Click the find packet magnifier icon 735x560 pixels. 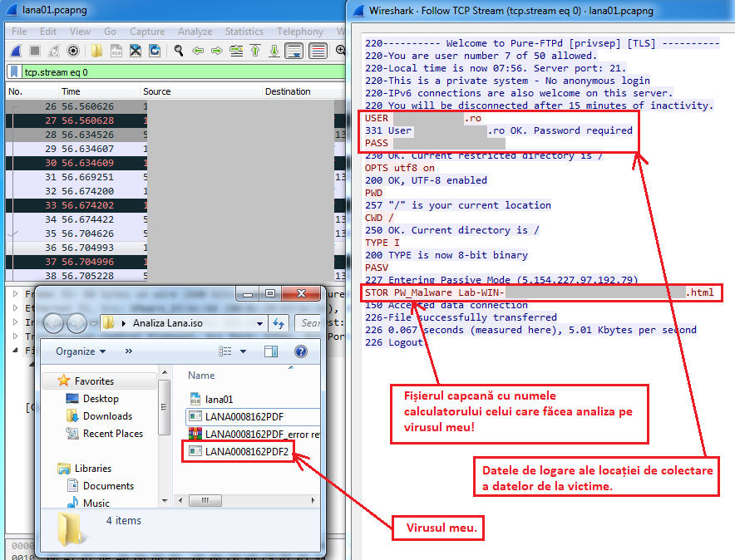[x=178, y=51]
